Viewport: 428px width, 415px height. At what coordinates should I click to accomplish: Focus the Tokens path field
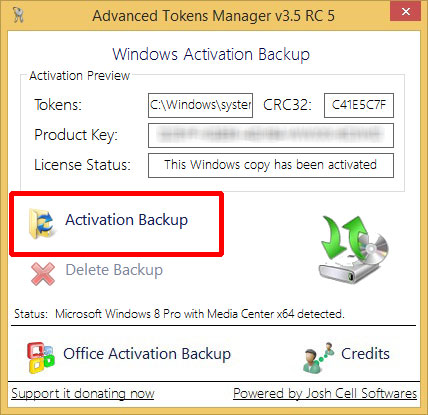pyautogui.click(x=200, y=105)
